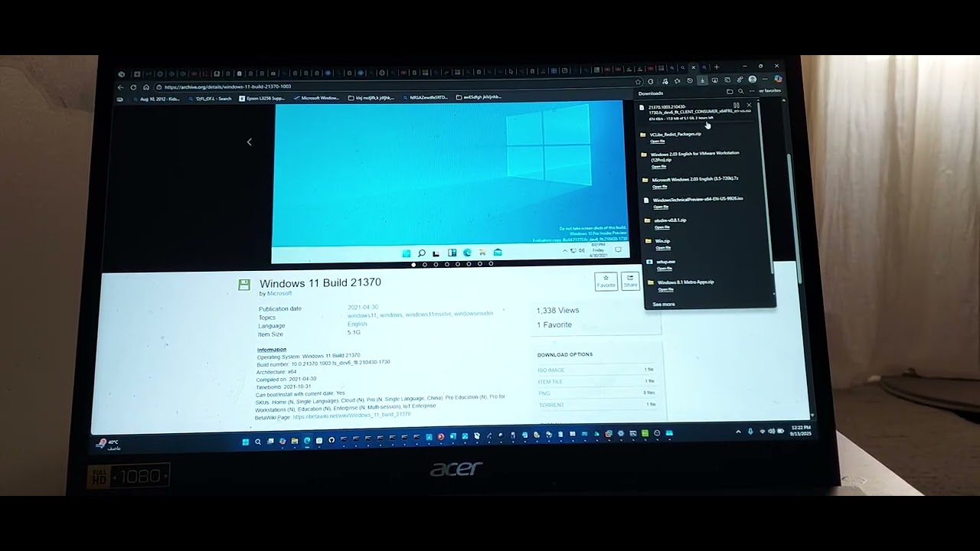The height and width of the screenshot is (551, 980).
Task: Favorite this archive item
Action: (606, 281)
